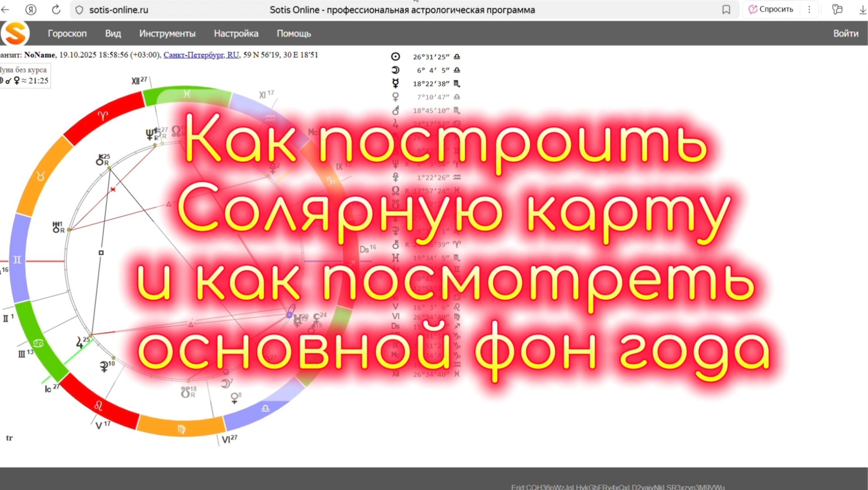Open the downloads arrow icon
868x490 pixels.
click(862, 10)
